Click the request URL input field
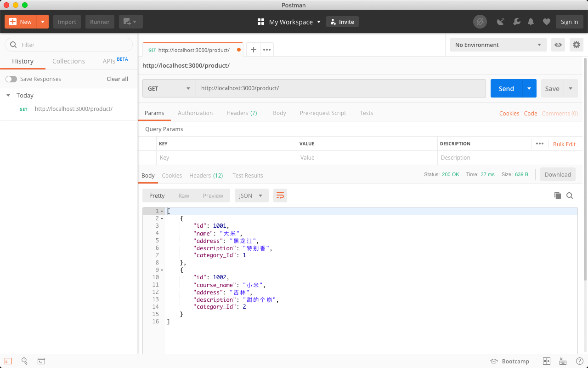The image size is (588, 368). (x=340, y=88)
